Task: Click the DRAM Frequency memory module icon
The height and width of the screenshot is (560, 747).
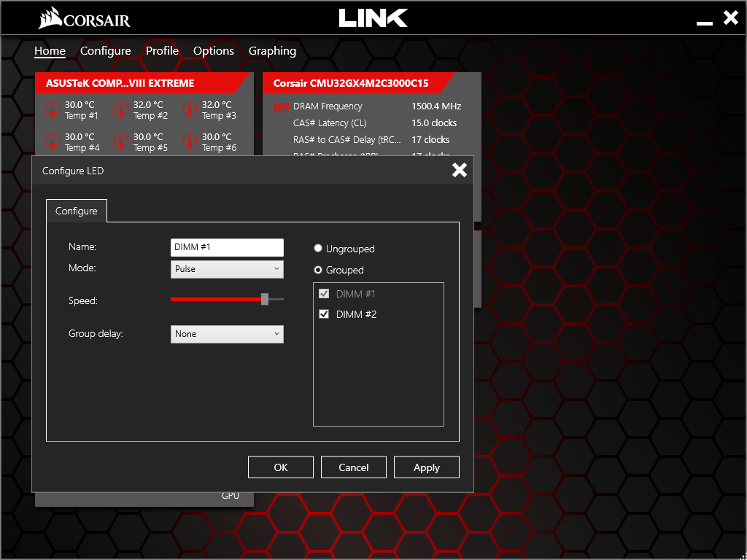Action: point(281,106)
